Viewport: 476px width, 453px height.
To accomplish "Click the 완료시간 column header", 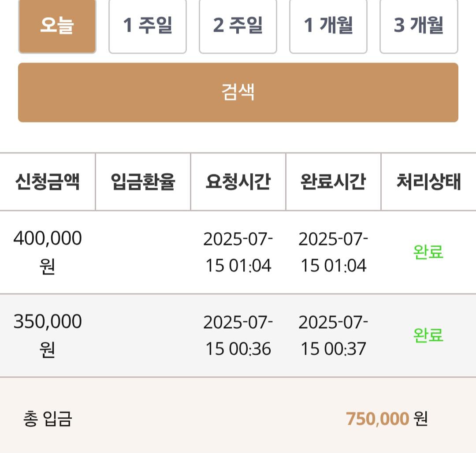I will pos(333,182).
